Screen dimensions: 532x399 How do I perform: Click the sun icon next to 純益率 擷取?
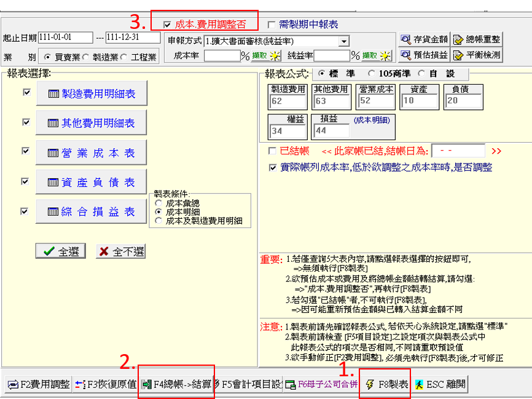tap(385, 56)
